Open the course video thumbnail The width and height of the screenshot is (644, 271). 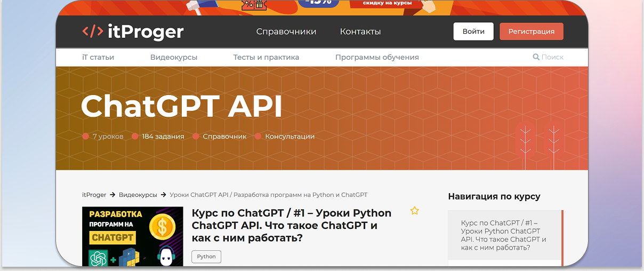pos(133,236)
